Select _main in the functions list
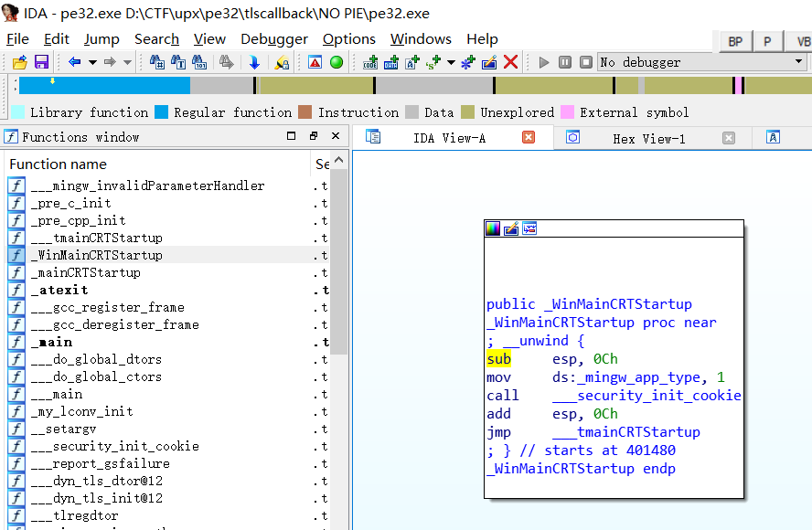This screenshot has width=812, height=530. [50, 342]
